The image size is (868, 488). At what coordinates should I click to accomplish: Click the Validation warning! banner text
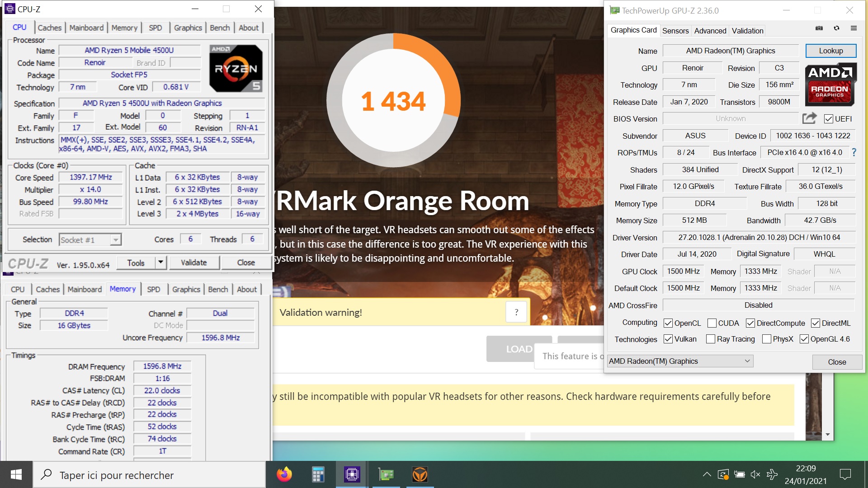click(321, 312)
